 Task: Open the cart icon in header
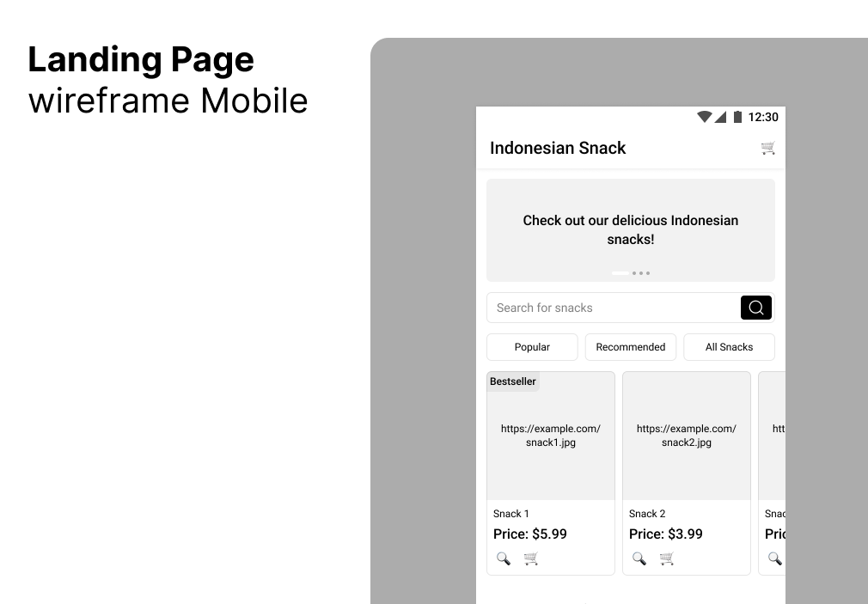[767, 148]
